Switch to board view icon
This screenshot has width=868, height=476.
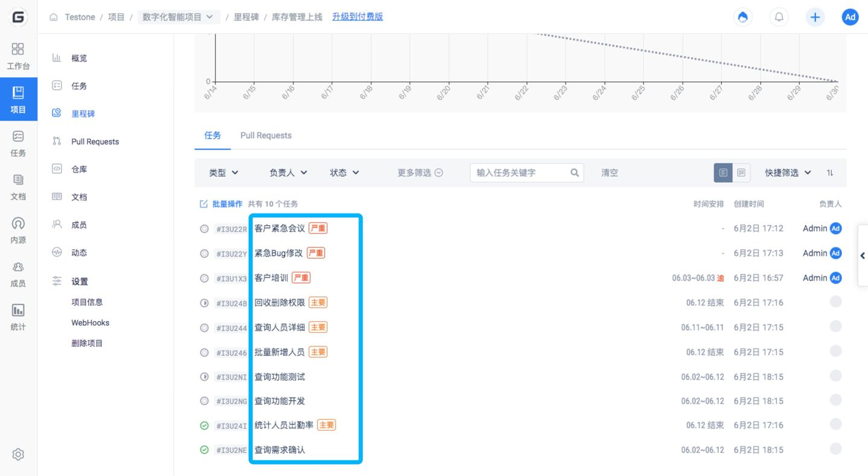point(741,173)
